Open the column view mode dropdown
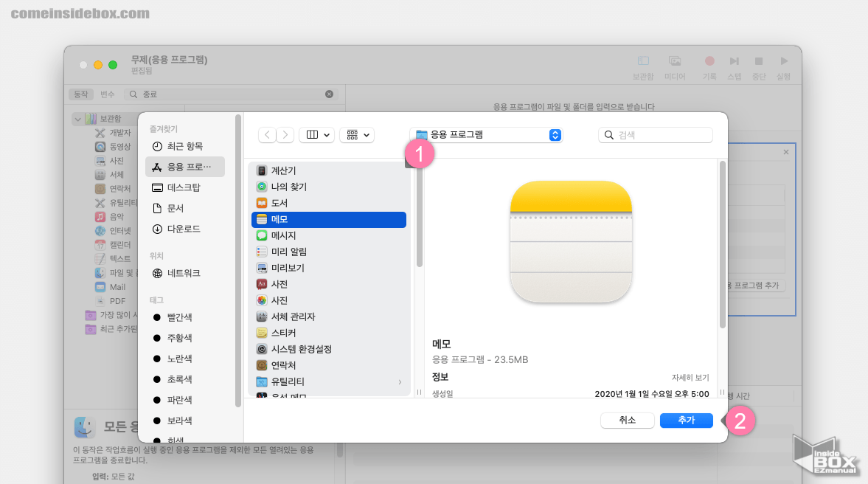This screenshot has width=868, height=484. pyautogui.click(x=316, y=134)
